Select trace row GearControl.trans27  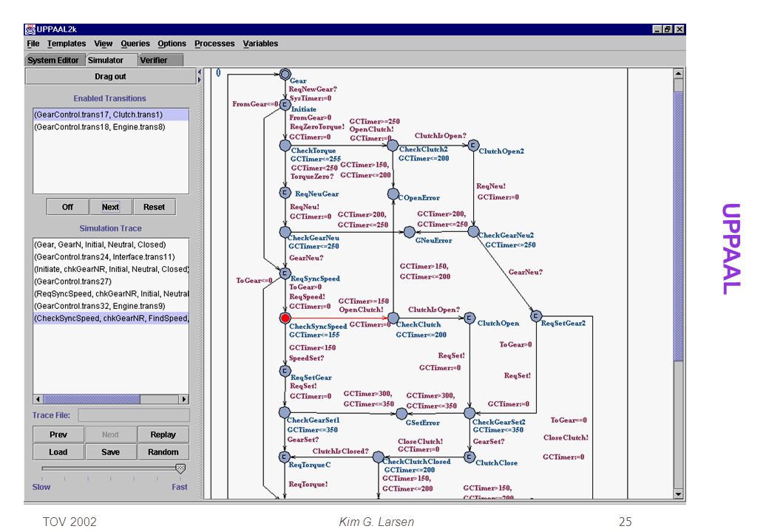point(110,282)
